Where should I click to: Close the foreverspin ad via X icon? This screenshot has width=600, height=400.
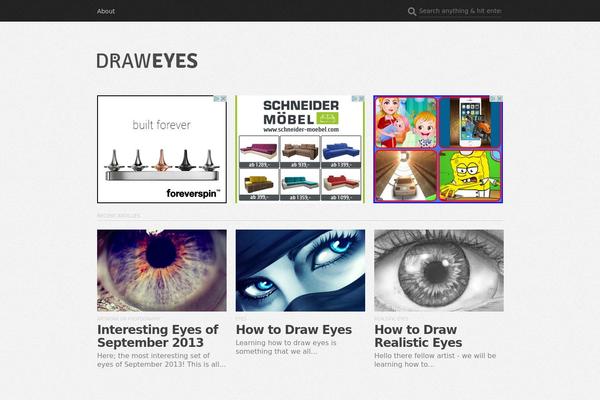223,99
